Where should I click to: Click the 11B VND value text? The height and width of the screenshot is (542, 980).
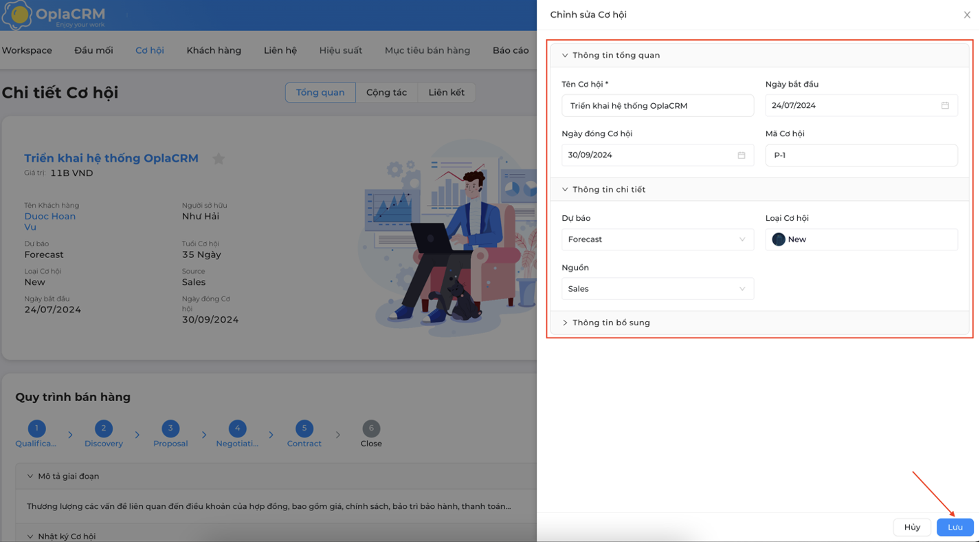(71, 173)
